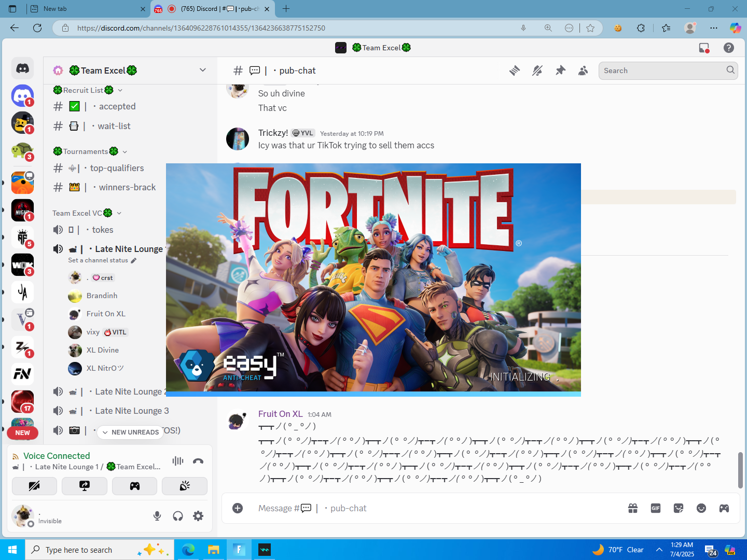Image resolution: width=747 pixels, height=560 pixels.
Task: Collapse the Team Excel VC category
Action: click(x=87, y=213)
